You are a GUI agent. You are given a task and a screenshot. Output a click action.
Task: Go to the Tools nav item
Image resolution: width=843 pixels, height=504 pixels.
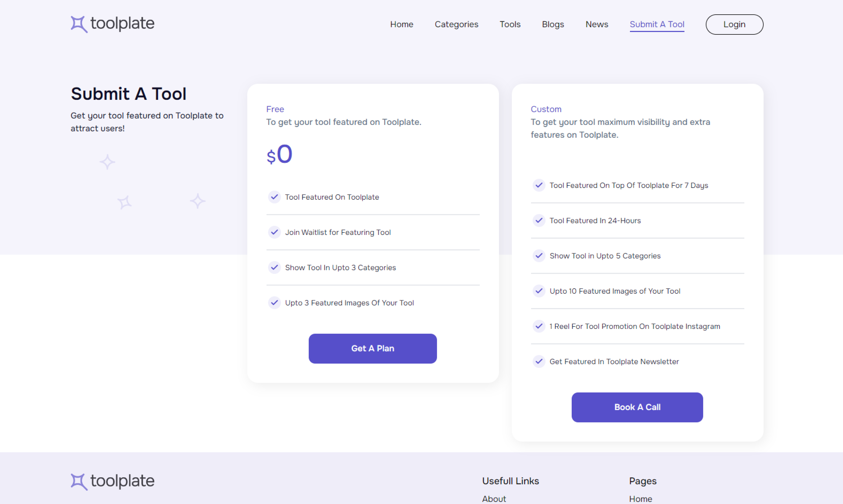point(510,24)
